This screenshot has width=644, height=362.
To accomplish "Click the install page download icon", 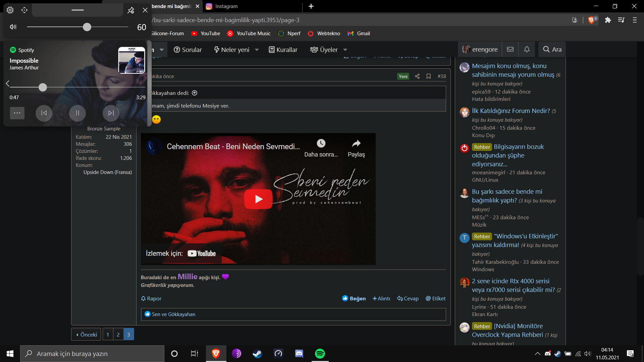I will point(575,20).
